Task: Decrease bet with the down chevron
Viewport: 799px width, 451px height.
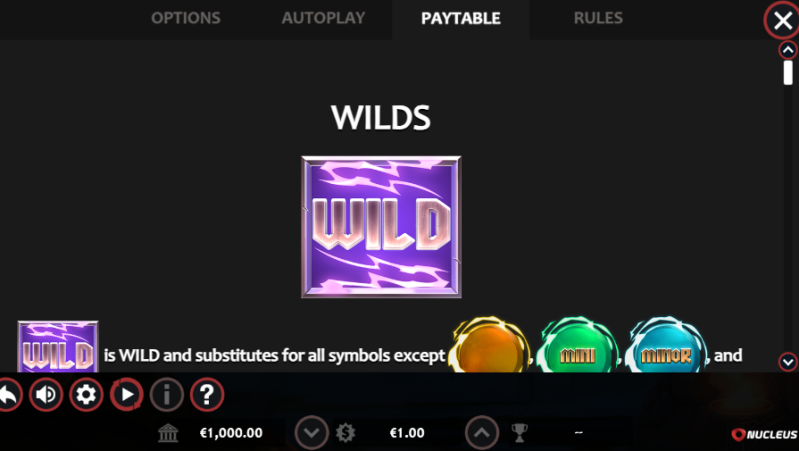Action: (311, 433)
